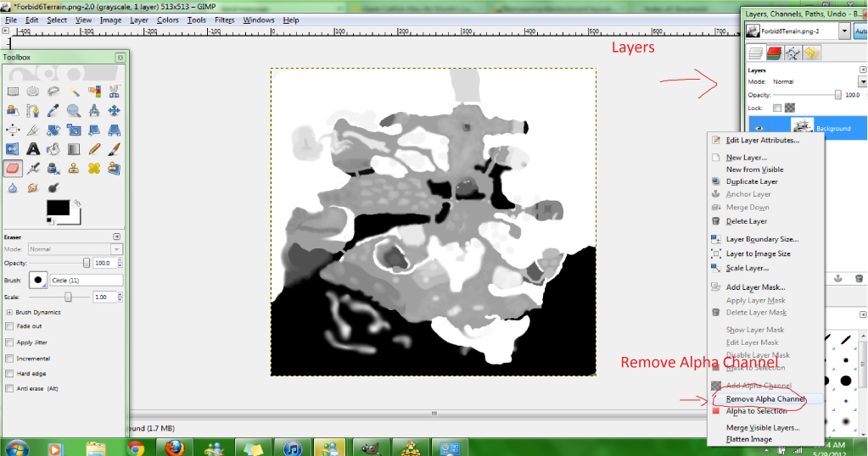Select the Airbrush tool
The height and width of the screenshot is (456, 868).
pos(33,168)
